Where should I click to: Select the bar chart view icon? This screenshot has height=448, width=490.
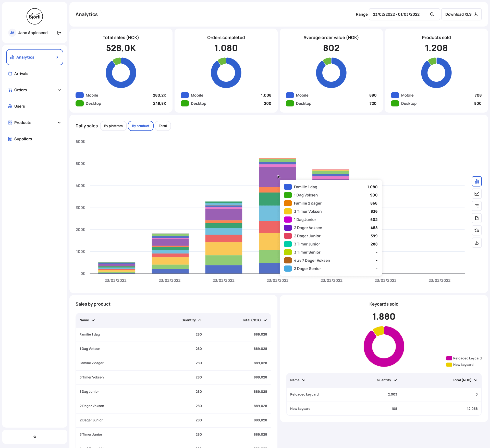click(476, 181)
